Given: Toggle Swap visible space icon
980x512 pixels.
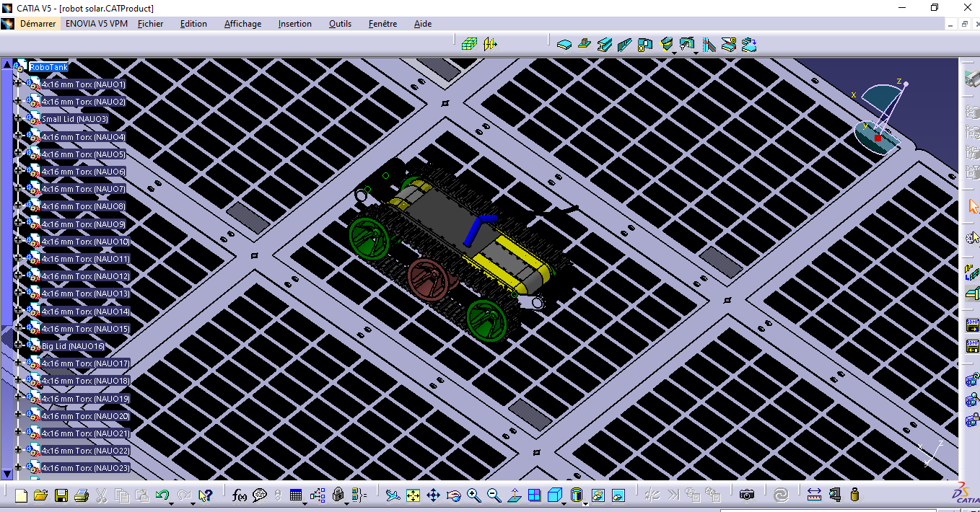Looking at the screenshot, I should coord(618,495).
